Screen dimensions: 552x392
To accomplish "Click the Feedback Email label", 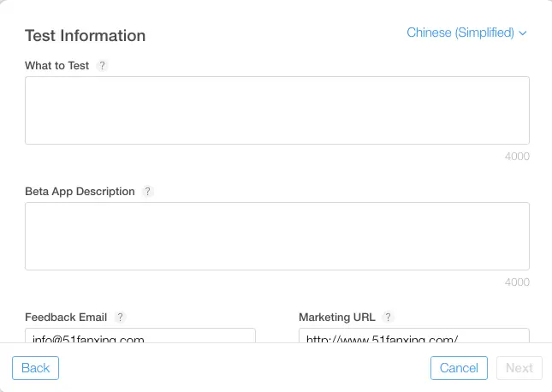I will pos(67,317).
